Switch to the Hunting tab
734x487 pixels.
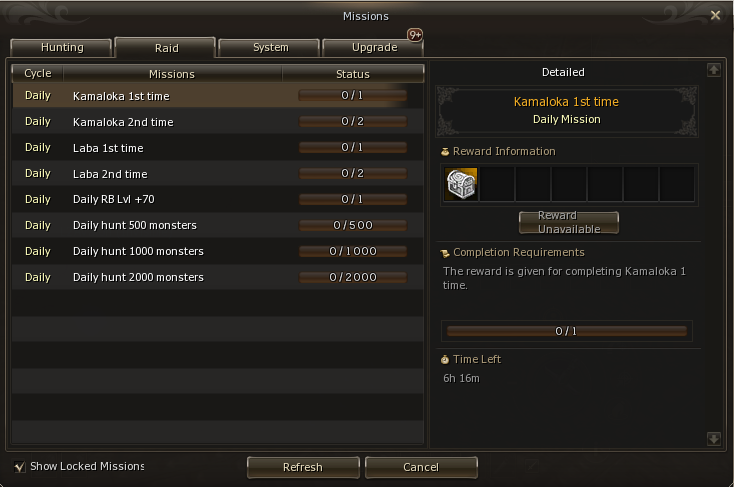pyautogui.click(x=62, y=48)
